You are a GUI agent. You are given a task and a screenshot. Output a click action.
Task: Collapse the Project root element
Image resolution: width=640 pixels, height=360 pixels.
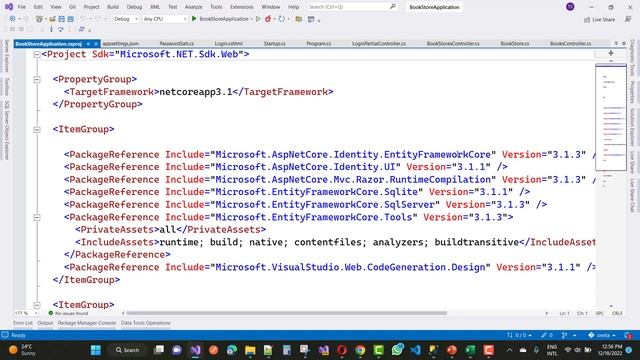(x=37, y=54)
